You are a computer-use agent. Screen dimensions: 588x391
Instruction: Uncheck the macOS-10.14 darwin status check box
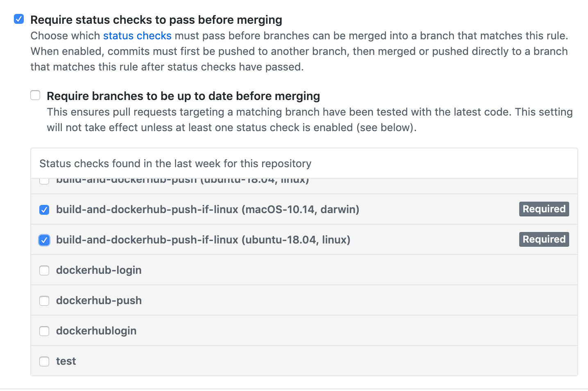pyautogui.click(x=44, y=210)
